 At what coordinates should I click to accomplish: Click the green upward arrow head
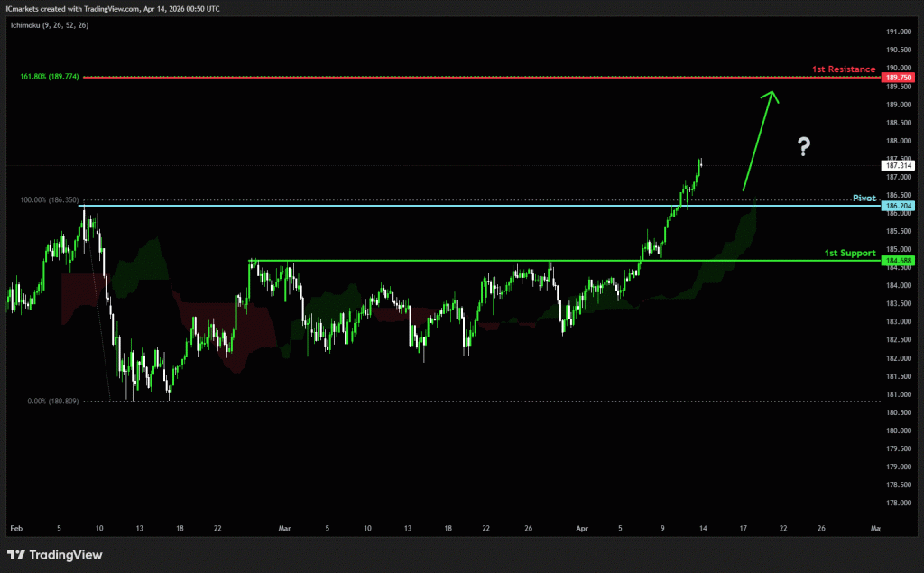pos(772,95)
